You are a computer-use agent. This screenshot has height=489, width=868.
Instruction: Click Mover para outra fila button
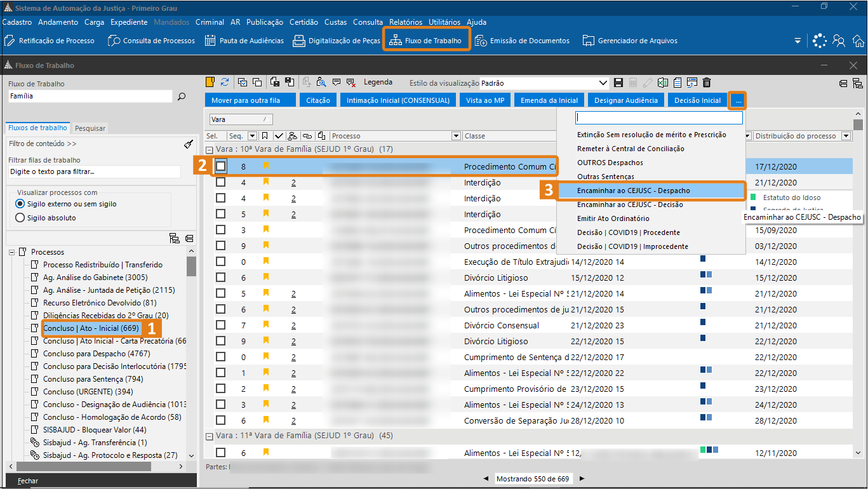(251, 100)
